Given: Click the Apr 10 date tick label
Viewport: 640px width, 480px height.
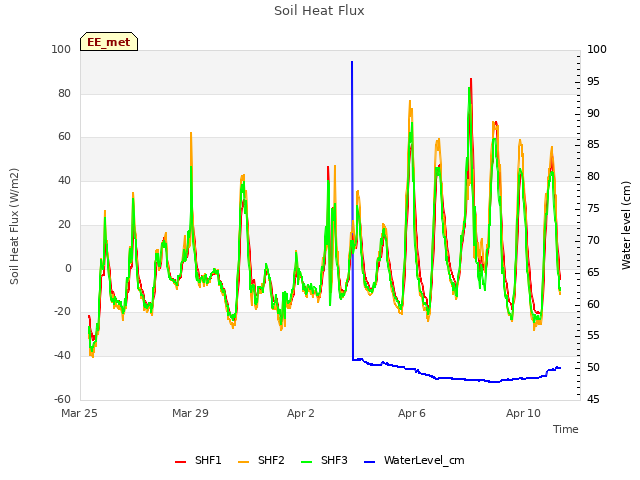Looking at the screenshot, I should point(523,413).
